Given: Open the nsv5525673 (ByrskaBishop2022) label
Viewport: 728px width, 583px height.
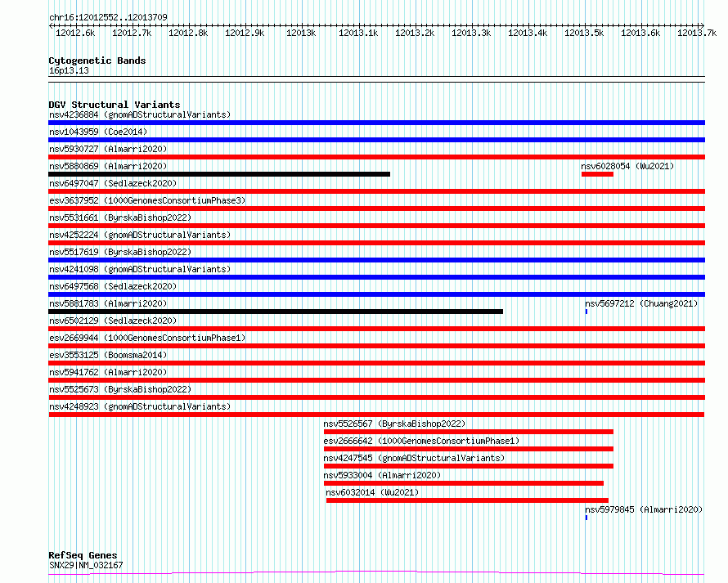Looking at the screenshot, I should 120,389.
